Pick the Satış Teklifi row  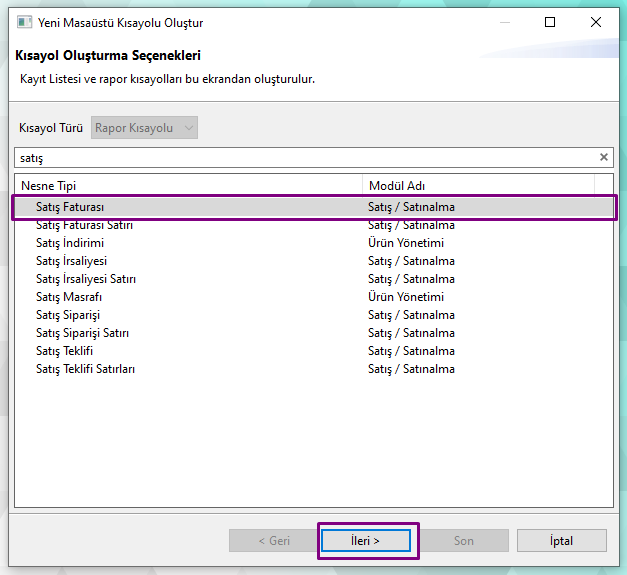(x=64, y=351)
